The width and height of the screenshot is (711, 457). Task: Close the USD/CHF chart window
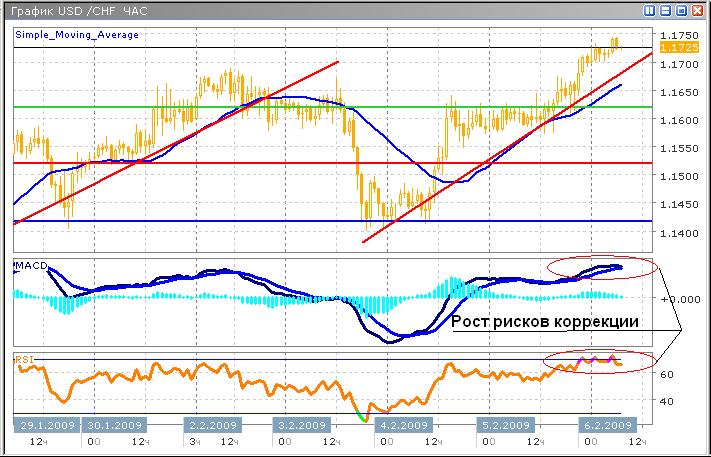698,10
